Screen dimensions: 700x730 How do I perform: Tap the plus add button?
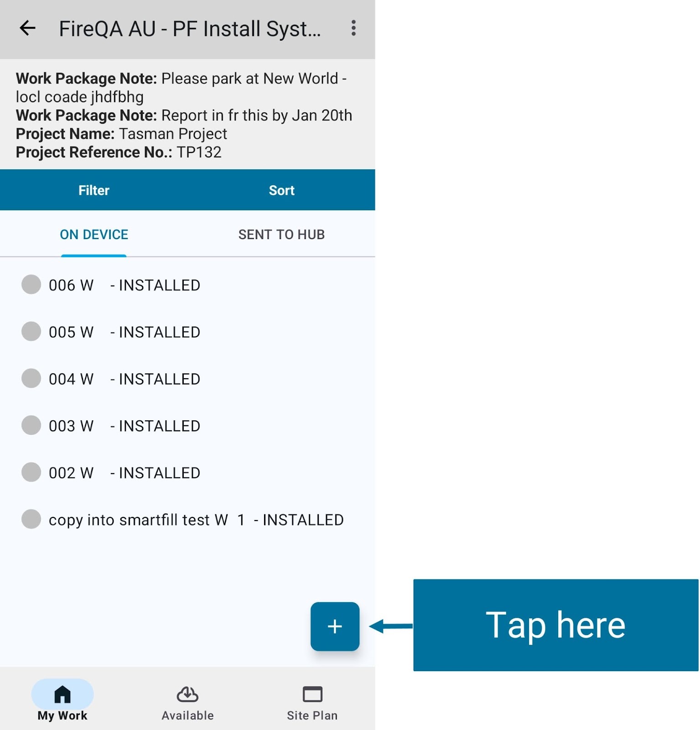(335, 626)
